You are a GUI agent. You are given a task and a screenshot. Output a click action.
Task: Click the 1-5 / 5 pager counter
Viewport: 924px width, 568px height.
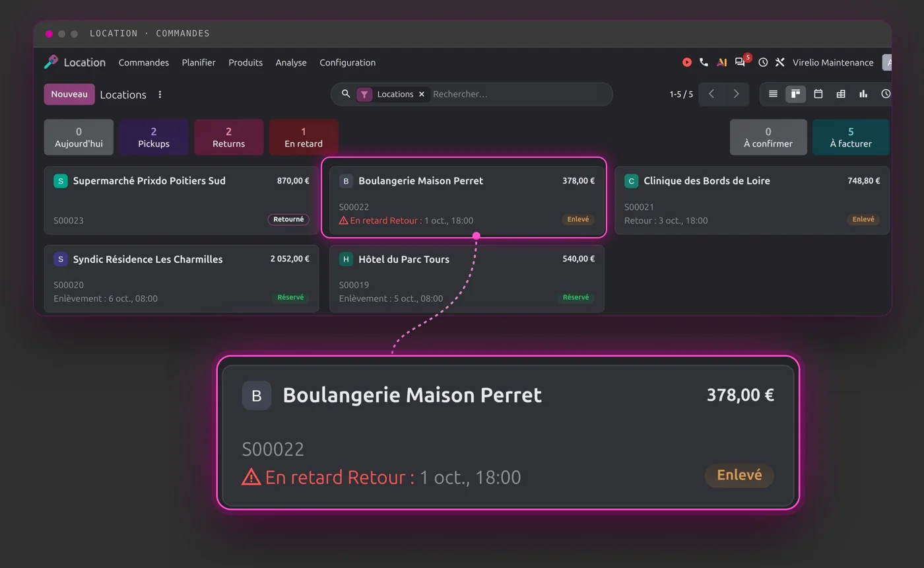pos(681,94)
